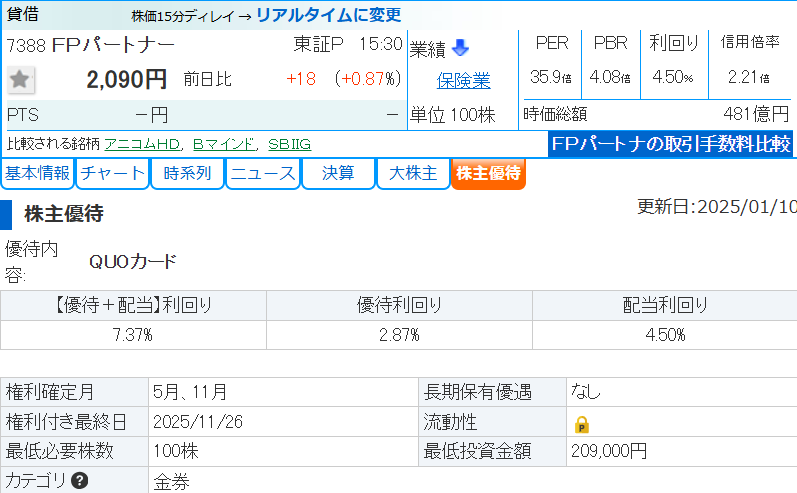Open compared stock アニコムHD
Screen dimensions: 797x493
pyautogui.click(x=142, y=144)
